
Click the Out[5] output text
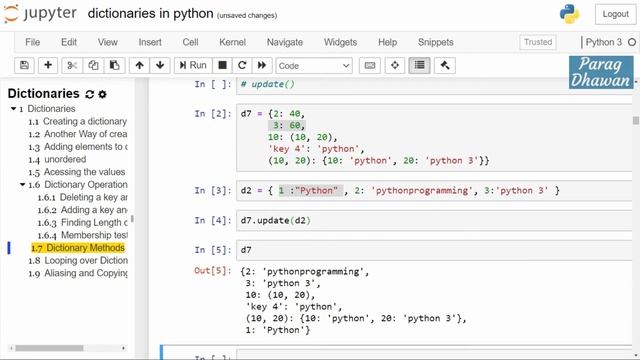(353, 301)
